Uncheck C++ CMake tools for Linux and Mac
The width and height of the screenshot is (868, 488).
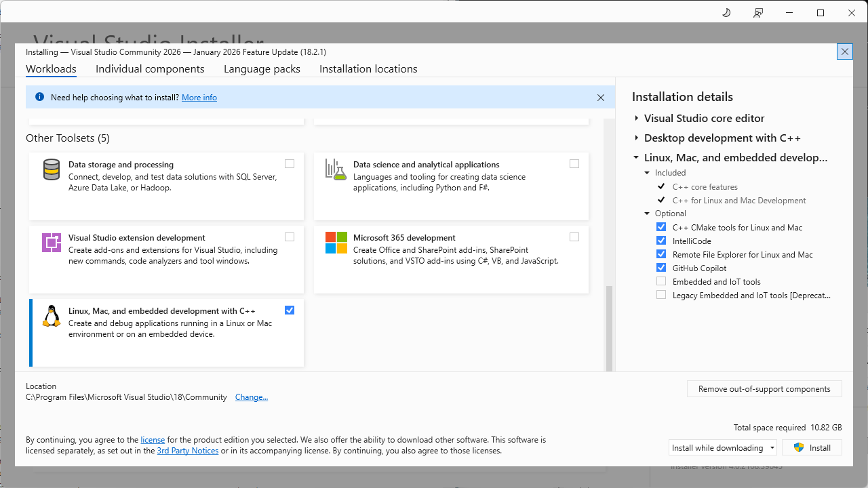[661, 227]
